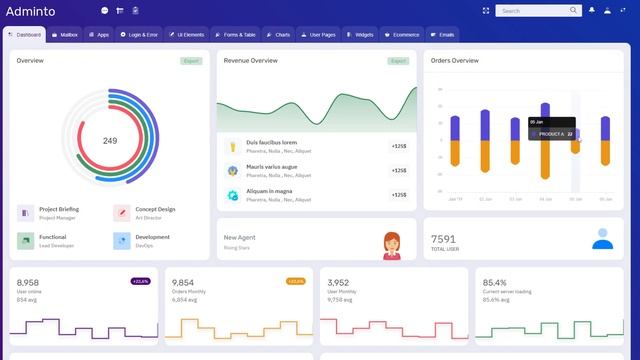Click the expand arrows icon at far right
640x360 pixels.
tap(623, 10)
